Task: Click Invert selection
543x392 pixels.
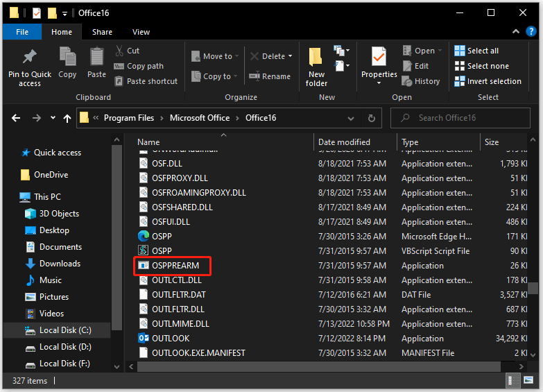Action: [488, 81]
